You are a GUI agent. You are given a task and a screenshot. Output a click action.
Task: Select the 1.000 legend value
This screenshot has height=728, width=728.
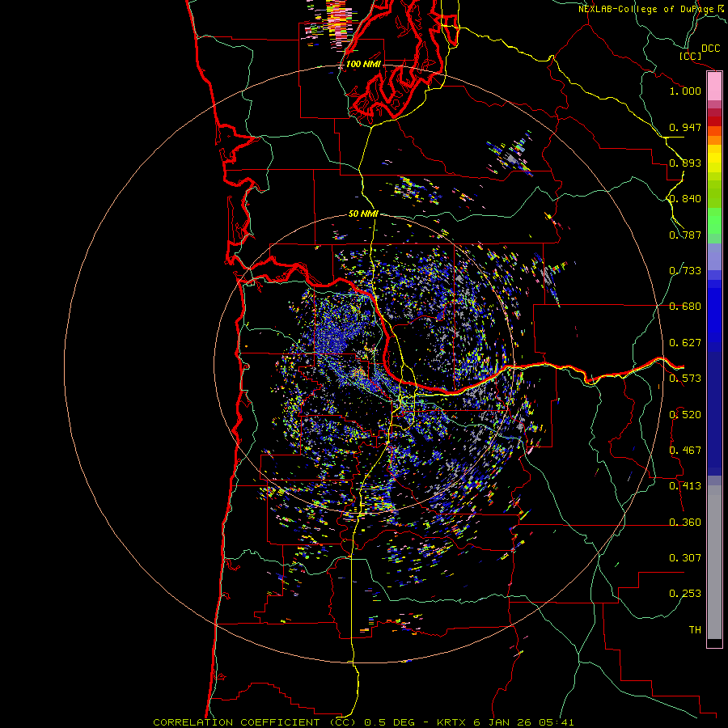685,91
